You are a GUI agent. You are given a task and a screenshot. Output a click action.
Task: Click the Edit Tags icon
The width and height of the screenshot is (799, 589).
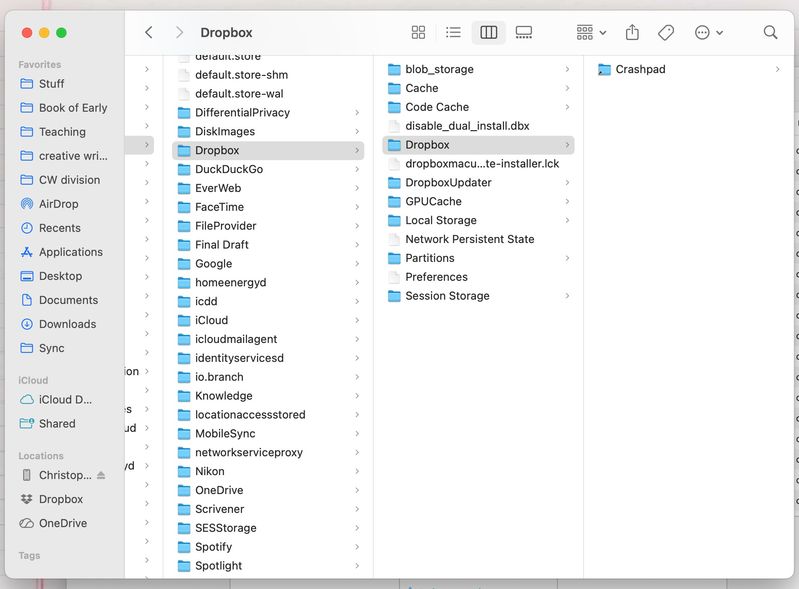point(666,32)
